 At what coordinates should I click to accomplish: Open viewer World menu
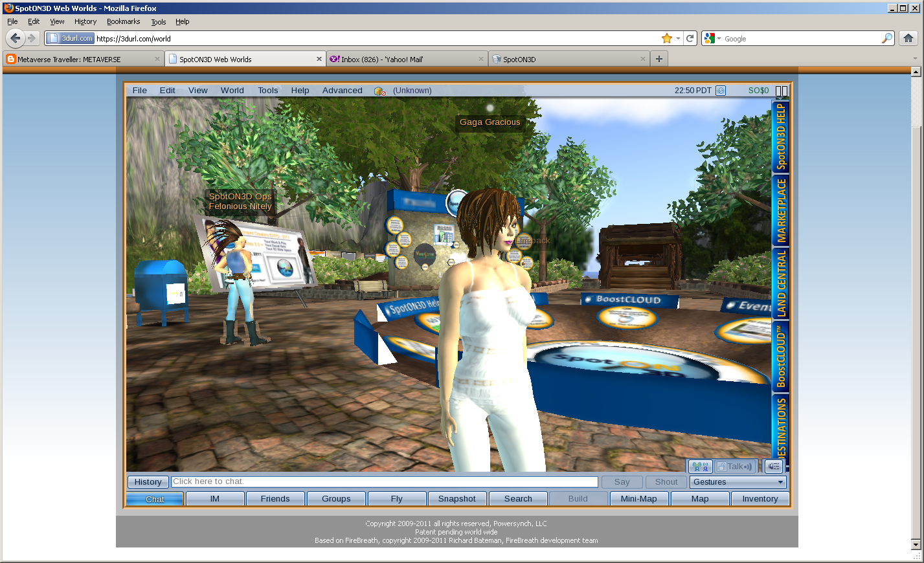(x=232, y=91)
